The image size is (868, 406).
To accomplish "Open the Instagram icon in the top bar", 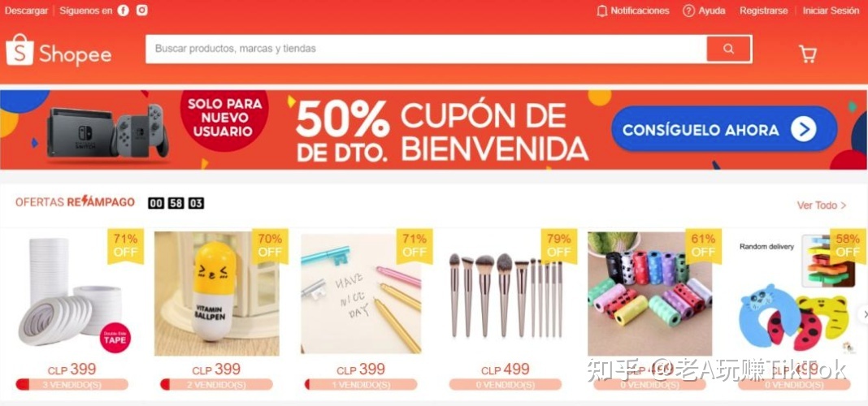I will click(142, 10).
